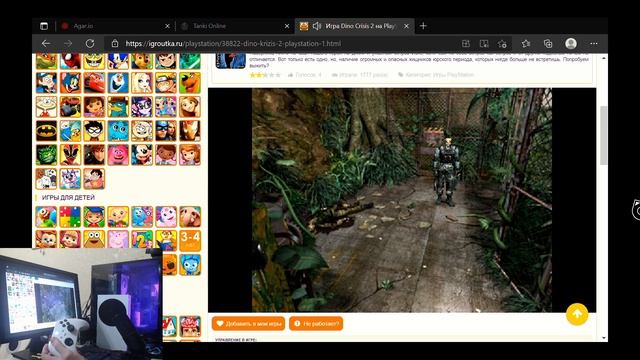Open the orange 3-4 years games icon

[x=190, y=240]
